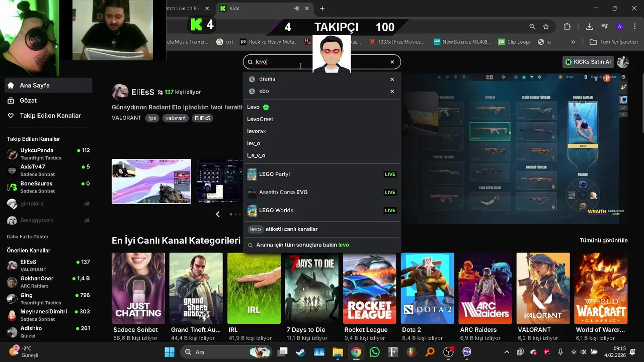644x362 pixels.
Task: Open offline channel gintokire
Action: 49,204
